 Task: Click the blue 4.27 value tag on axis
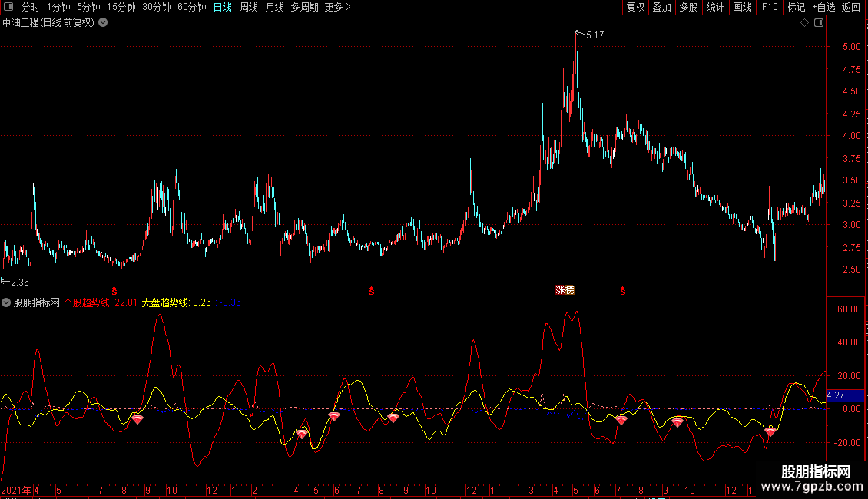(x=845, y=395)
